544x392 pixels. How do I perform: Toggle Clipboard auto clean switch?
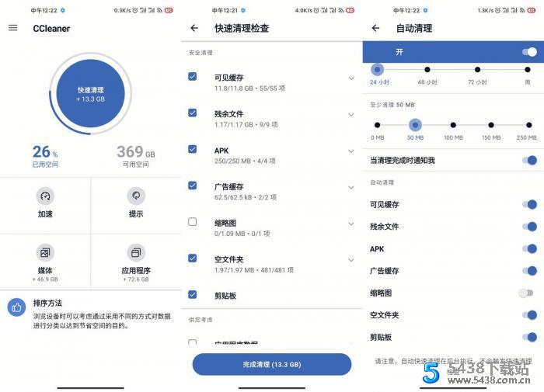tap(530, 337)
